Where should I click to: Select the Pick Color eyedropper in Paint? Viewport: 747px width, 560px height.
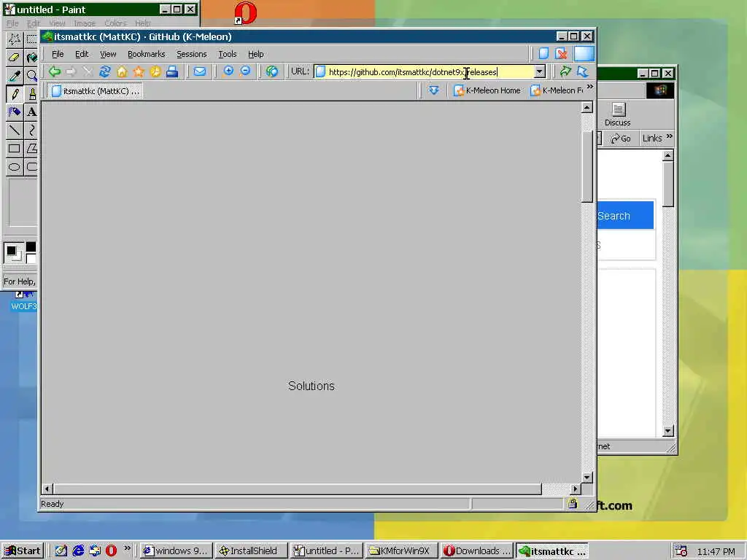tap(14, 75)
